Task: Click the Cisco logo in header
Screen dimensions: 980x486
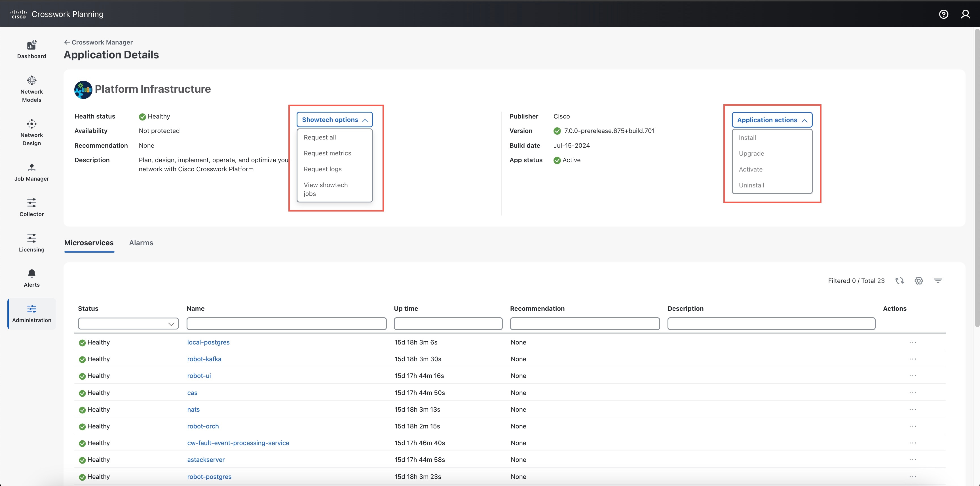Action: (19, 14)
